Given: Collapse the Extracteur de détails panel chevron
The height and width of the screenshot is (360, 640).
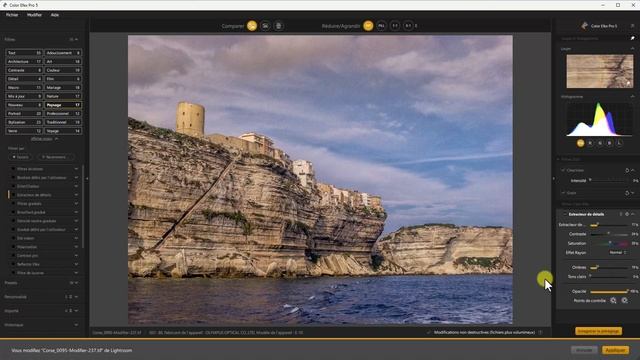Looking at the screenshot, I should click(633, 214).
